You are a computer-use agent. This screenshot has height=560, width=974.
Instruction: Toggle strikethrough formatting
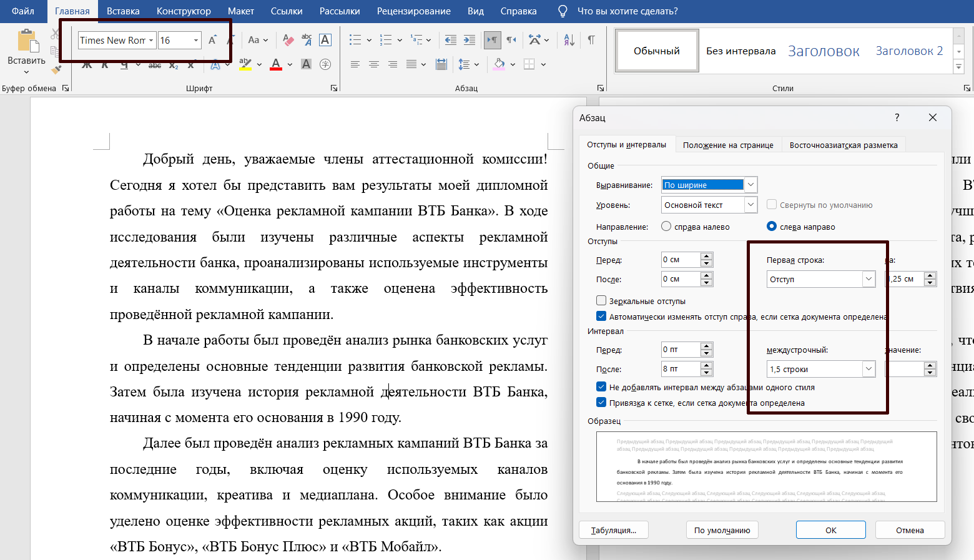coord(155,64)
